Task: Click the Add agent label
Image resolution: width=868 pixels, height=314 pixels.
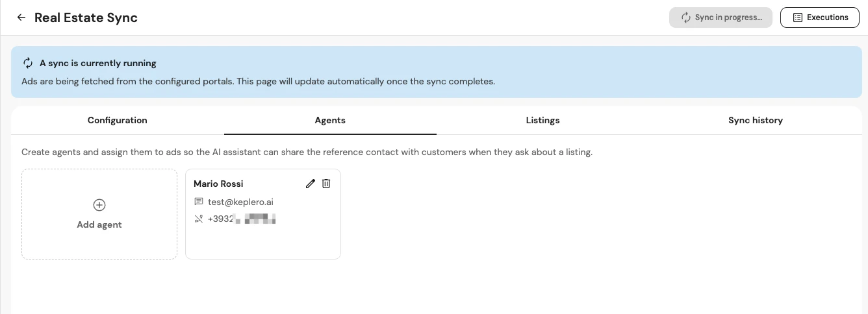Action: pyautogui.click(x=99, y=224)
